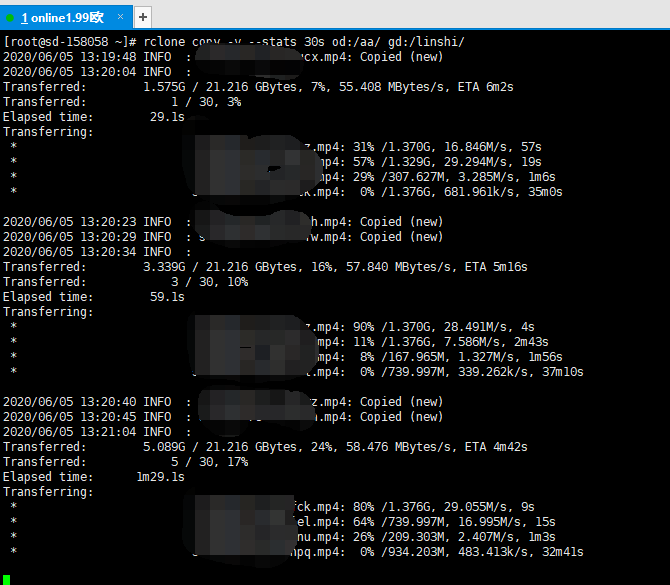Click the '31% /1.370G, 16.846M/s' file row
Screen dimensions: 670x585
[x=276, y=147]
